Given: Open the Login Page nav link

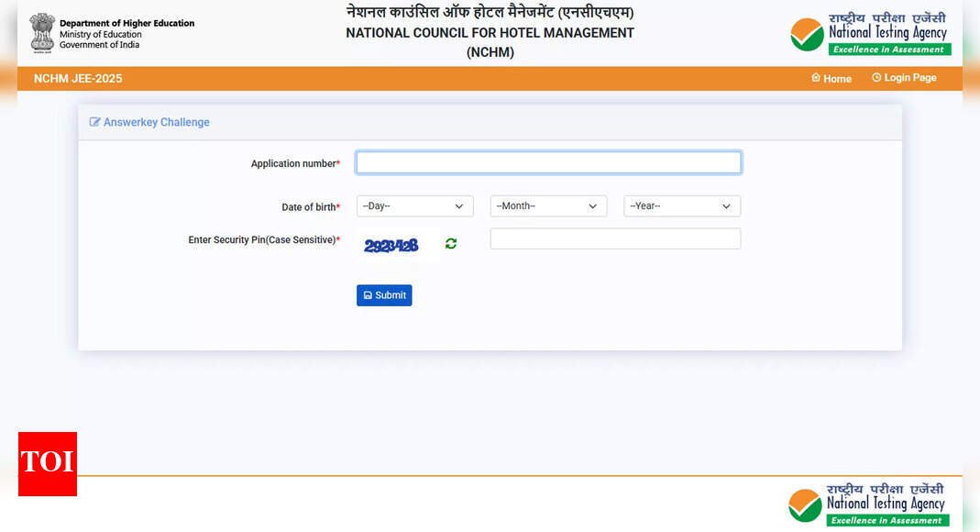Looking at the screenshot, I should coord(904,78).
